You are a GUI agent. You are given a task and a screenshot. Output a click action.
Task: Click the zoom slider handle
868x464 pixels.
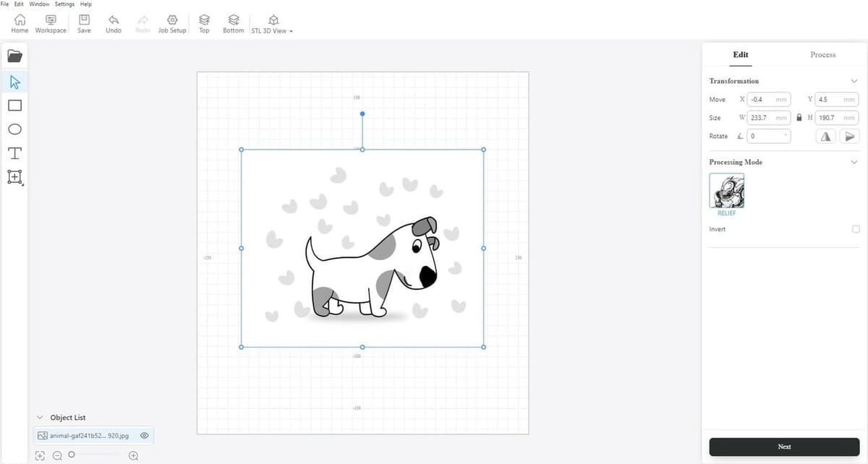pos(72,455)
